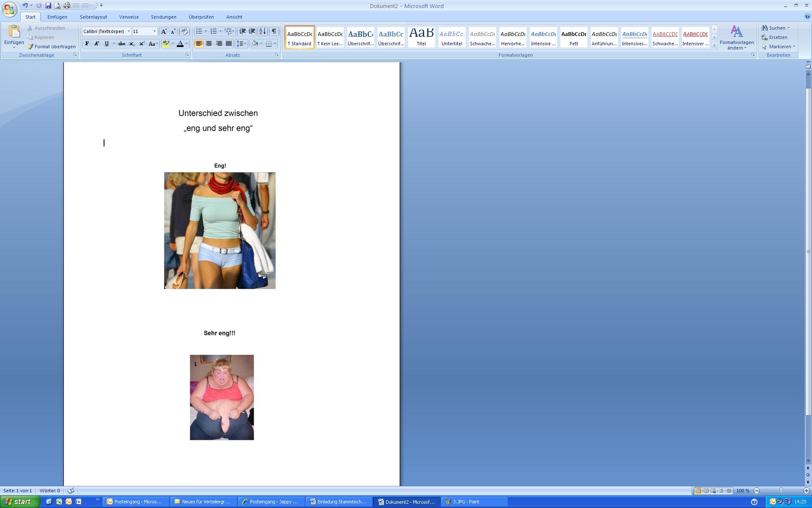Open the Seitenlayout ribbon tab
The width and height of the screenshot is (812, 508).
pyautogui.click(x=93, y=17)
